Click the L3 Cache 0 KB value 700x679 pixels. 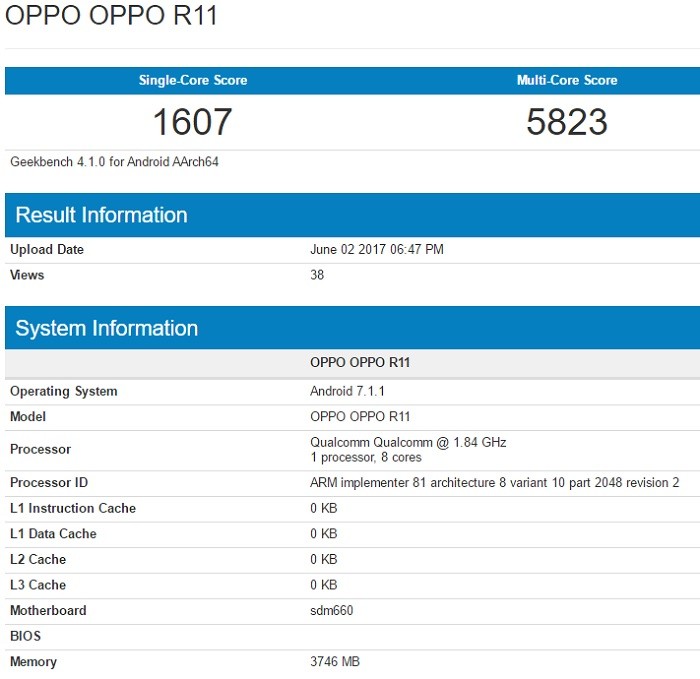tap(324, 585)
